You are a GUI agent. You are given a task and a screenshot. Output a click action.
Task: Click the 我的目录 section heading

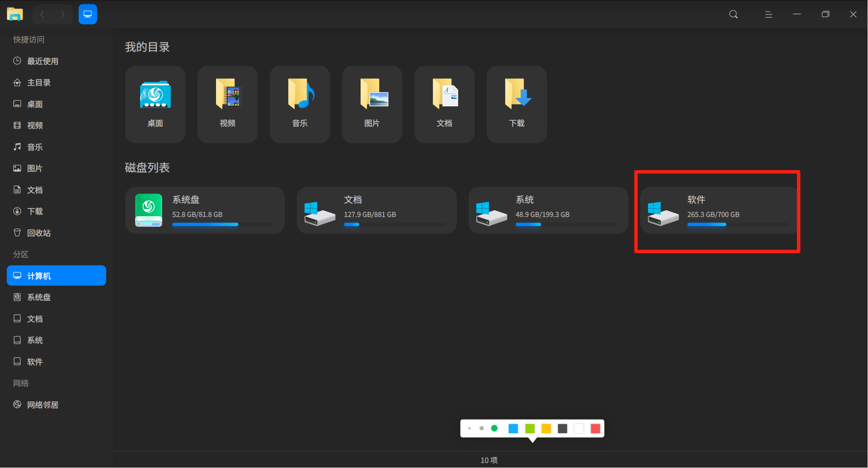(147, 47)
